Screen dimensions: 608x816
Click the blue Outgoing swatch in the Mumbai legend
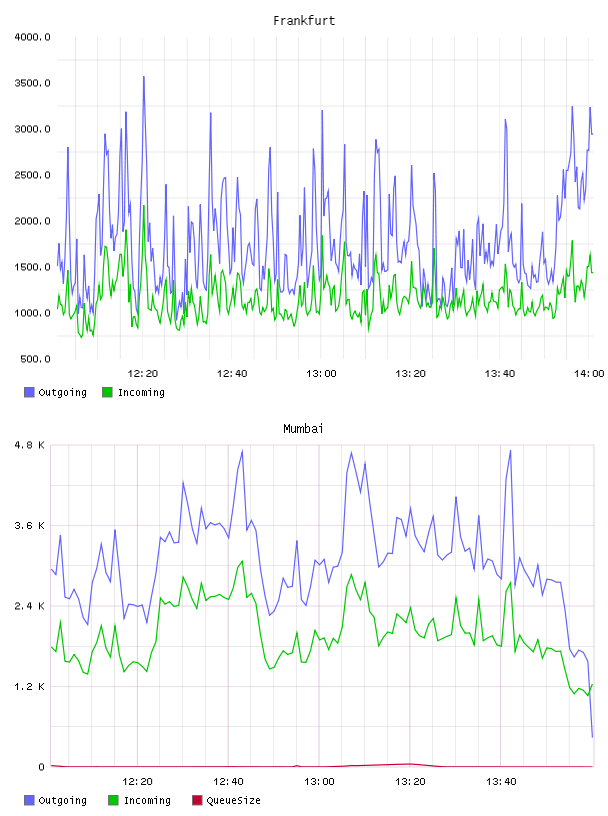[x=29, y=800]
